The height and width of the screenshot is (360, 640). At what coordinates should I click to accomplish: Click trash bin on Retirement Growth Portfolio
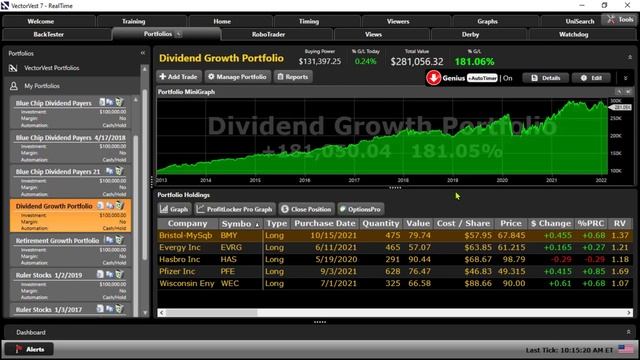(x=119, y=240)
